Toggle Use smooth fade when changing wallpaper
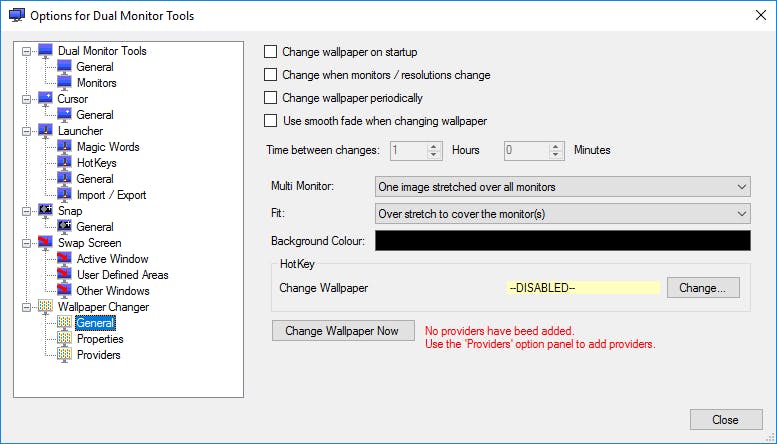The image size is (777, 444). click(270, 121)
